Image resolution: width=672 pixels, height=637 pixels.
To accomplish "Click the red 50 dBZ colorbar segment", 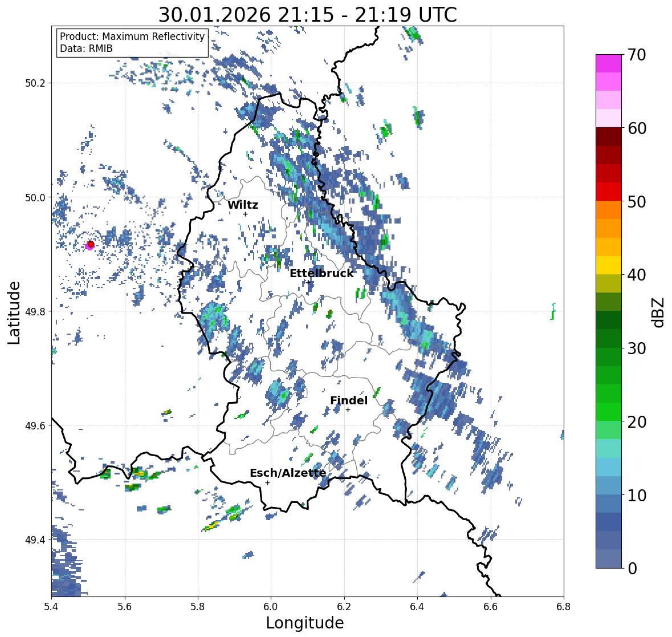I will [609, 192].
